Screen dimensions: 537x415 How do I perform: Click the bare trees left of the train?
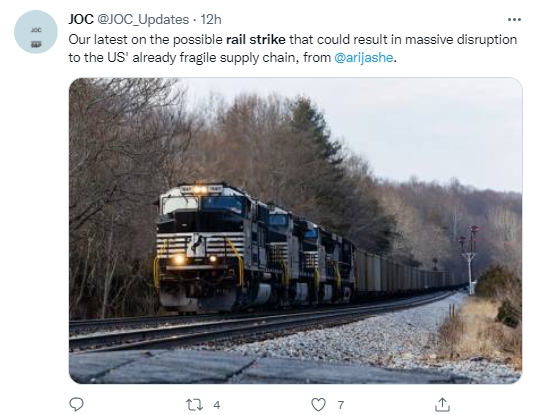pyautogui.click(x=113, y=192)
